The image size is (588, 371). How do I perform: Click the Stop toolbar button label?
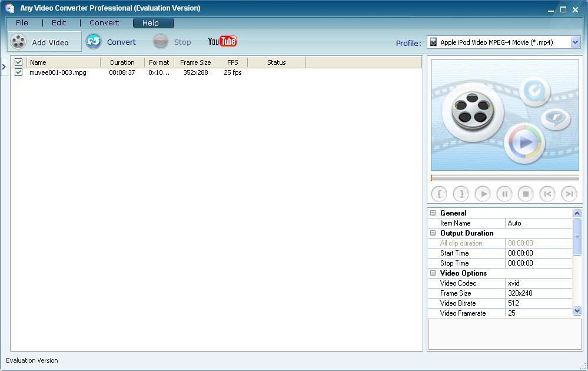[182, 42]
